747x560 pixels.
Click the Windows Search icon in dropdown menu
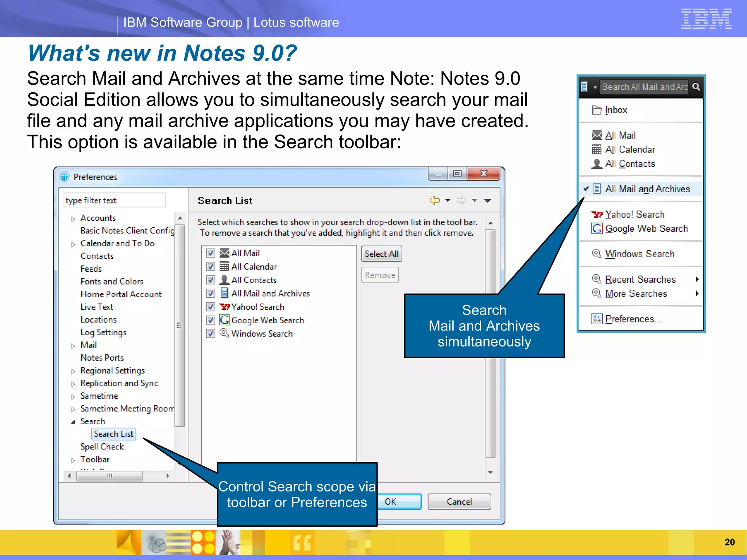click(597, 254)
